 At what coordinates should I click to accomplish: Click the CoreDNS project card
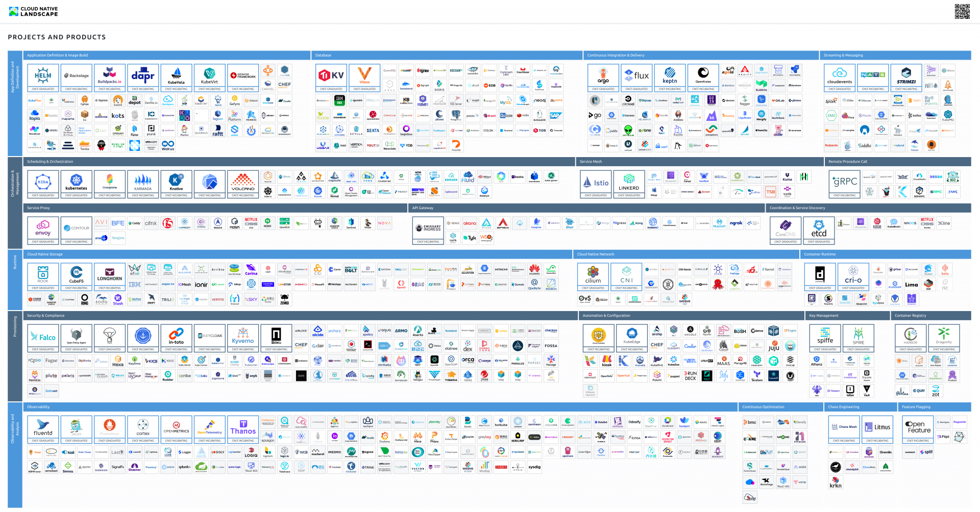click(x=786, y=231)
